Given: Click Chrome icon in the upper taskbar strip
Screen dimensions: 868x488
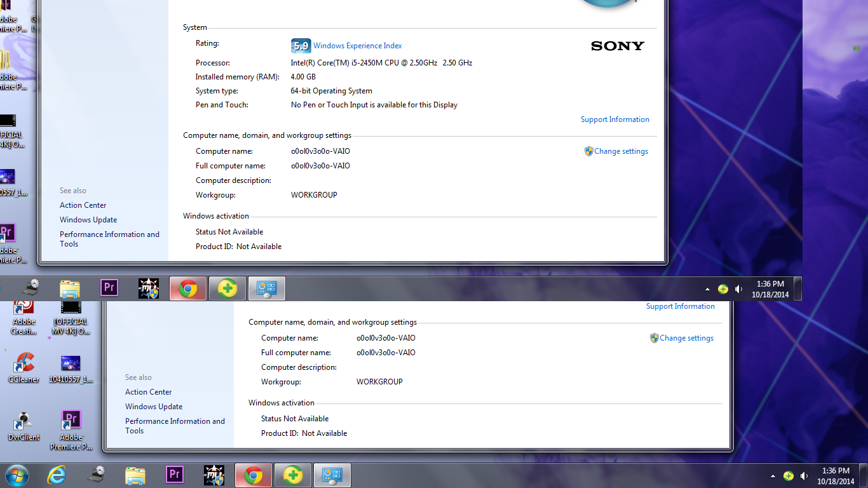Looking at the screenshot, I should click(188, 288).
